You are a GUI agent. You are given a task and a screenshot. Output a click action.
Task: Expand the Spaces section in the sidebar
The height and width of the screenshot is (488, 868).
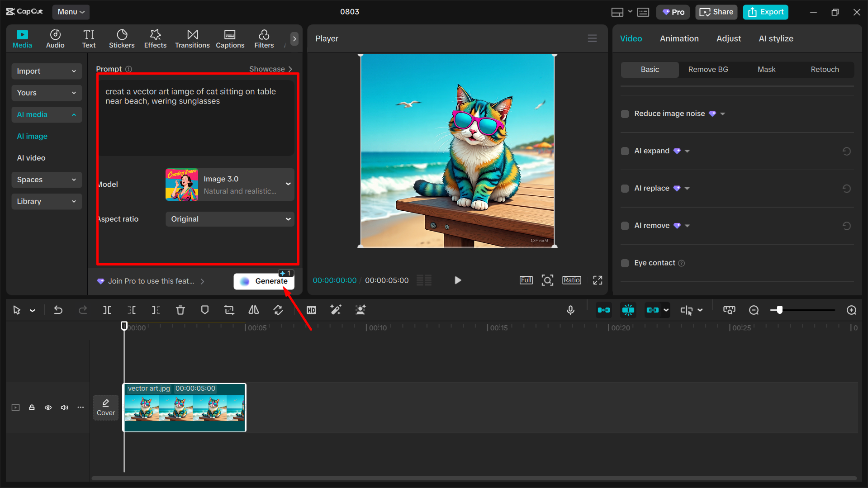47,180
